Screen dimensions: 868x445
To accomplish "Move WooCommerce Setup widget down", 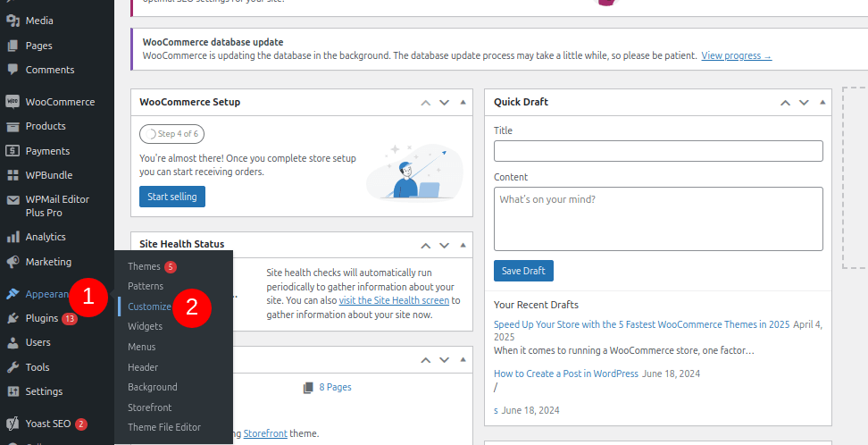I will [x=444, y=103].
